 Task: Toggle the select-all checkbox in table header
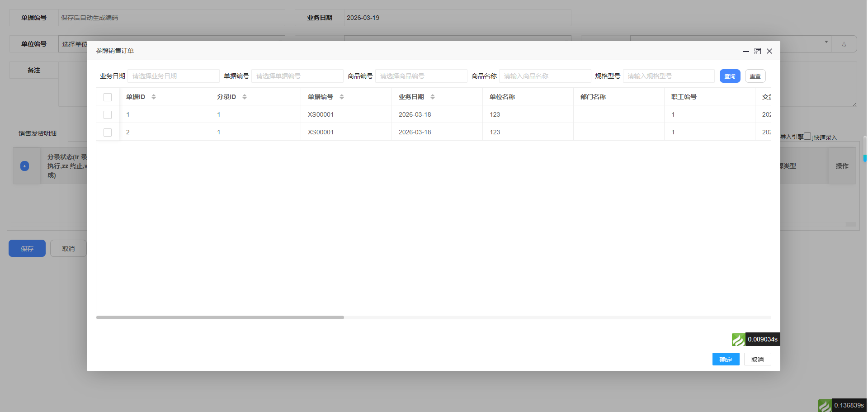(x=108, y=97)
